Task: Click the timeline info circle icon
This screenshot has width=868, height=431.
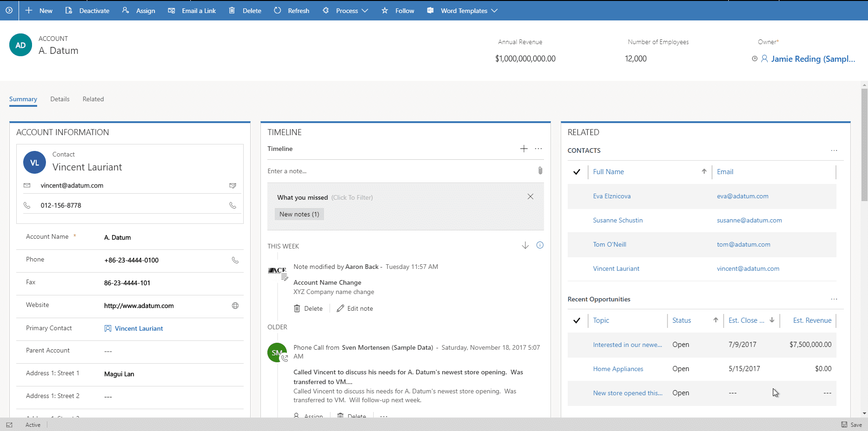Action: pos(540,245)
